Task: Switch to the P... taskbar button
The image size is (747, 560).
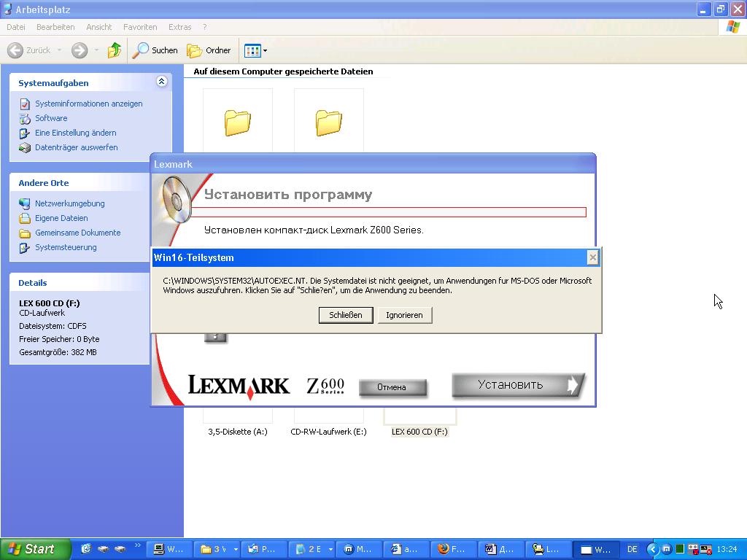Action: point(263,550)
